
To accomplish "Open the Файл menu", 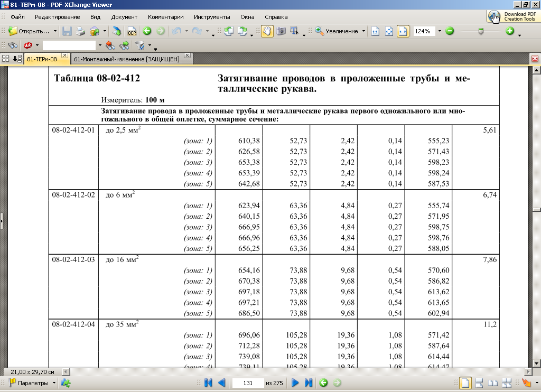I will click(17, 17).
